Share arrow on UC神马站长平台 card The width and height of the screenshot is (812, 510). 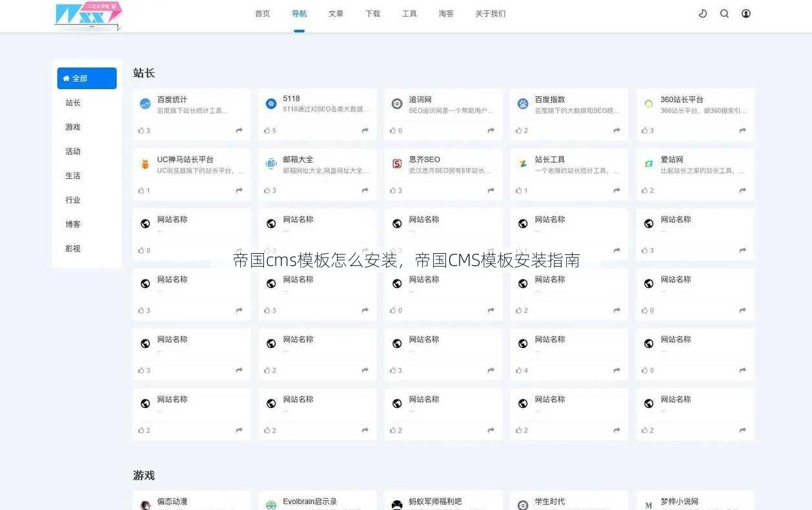(239, 190)
